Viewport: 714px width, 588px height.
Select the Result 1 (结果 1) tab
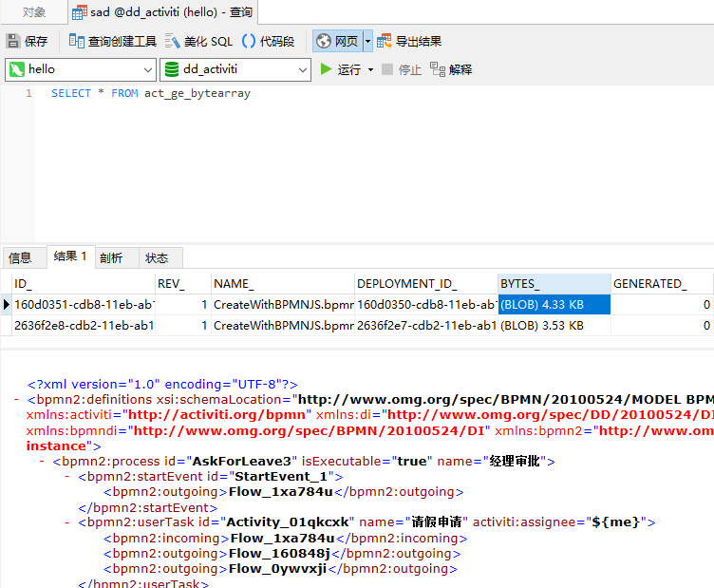click(x=70, y=256)
